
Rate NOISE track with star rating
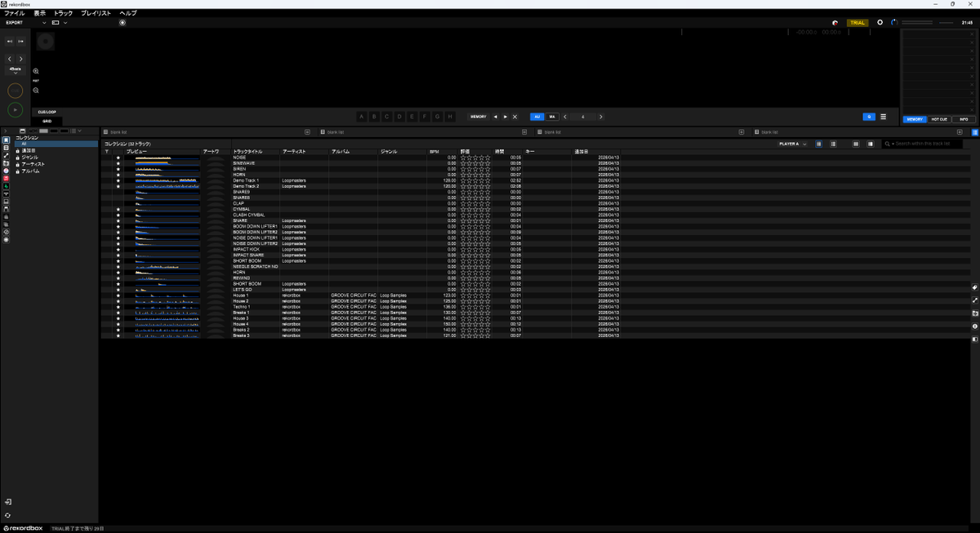click(x=475, y=158)
